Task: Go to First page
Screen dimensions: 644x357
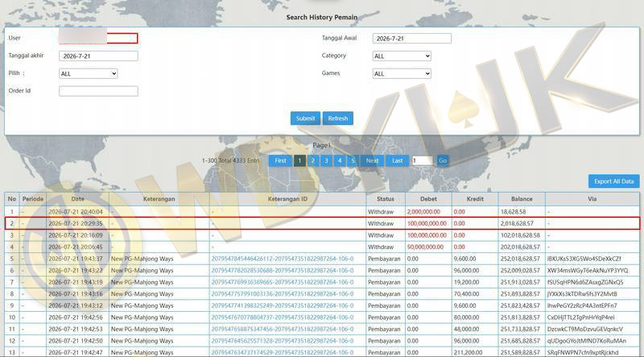Action: [x=280, y=160]
